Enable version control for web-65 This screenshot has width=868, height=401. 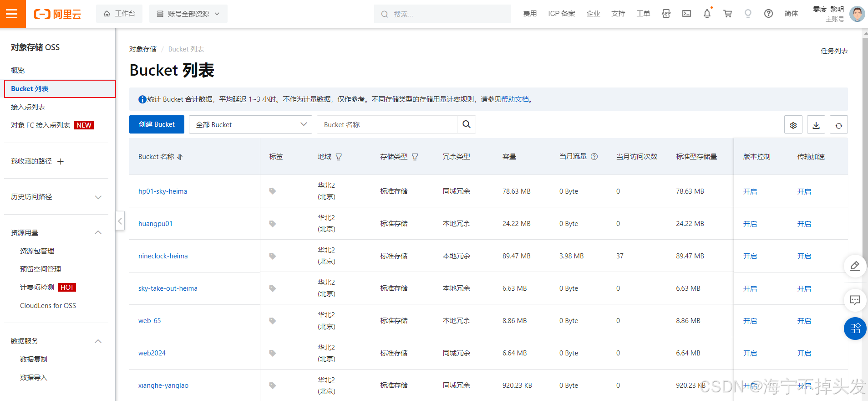[750, 321]
